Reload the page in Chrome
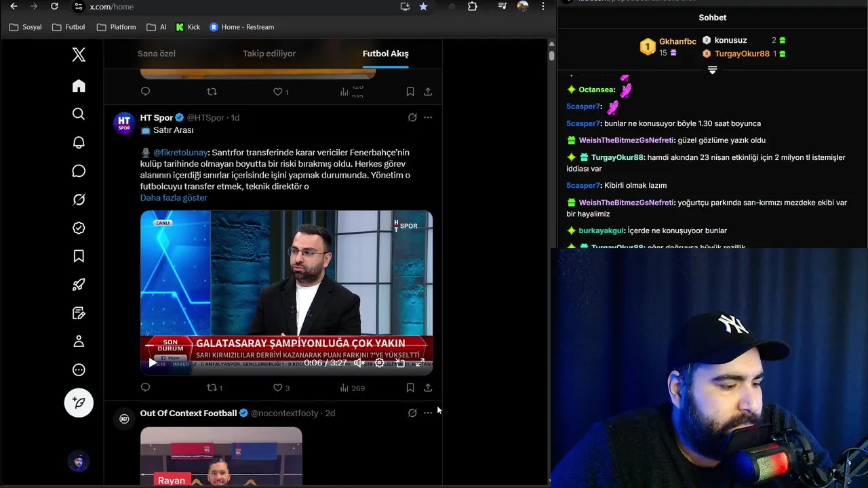This screenshot has width=868, height=488. 54,6
